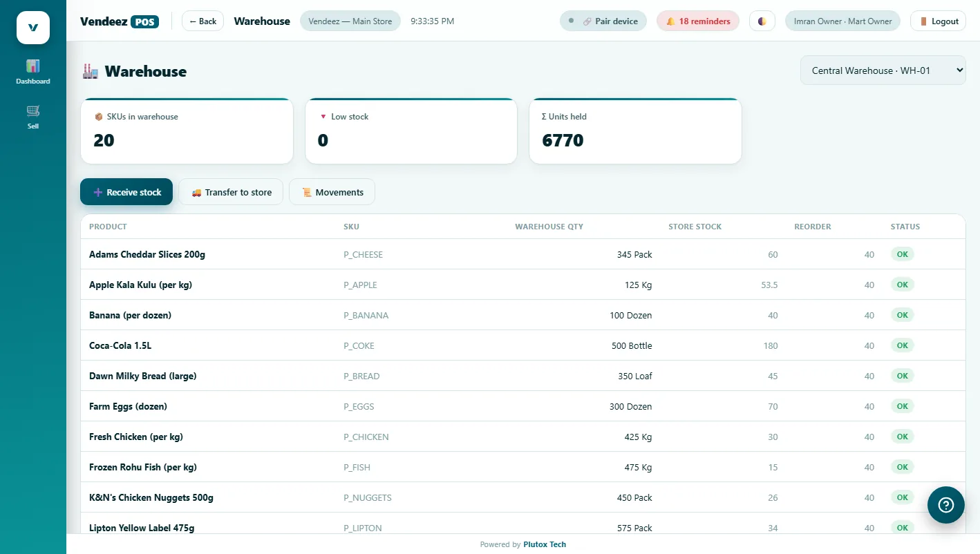Click OK status for Adams Cheddar Slices
The width and height of the screenshot is (980, 554).
pyautogui.click(x=902, y=254)
